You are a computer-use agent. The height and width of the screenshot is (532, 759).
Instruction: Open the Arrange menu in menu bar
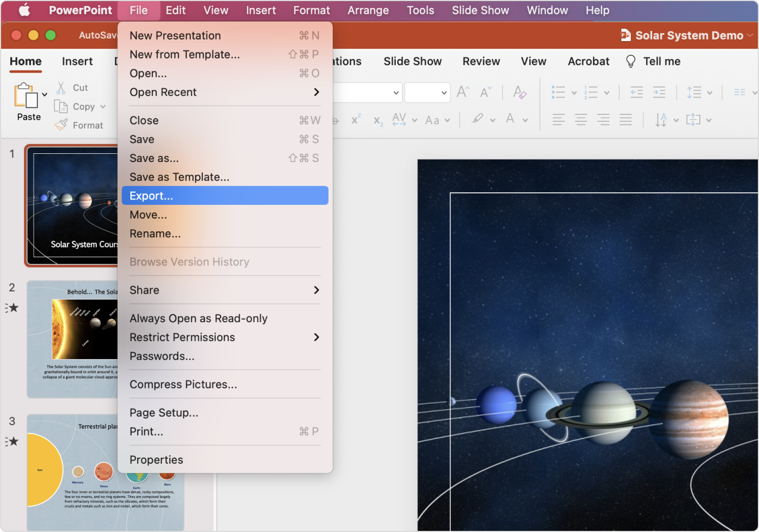click(x=368, y=10)
